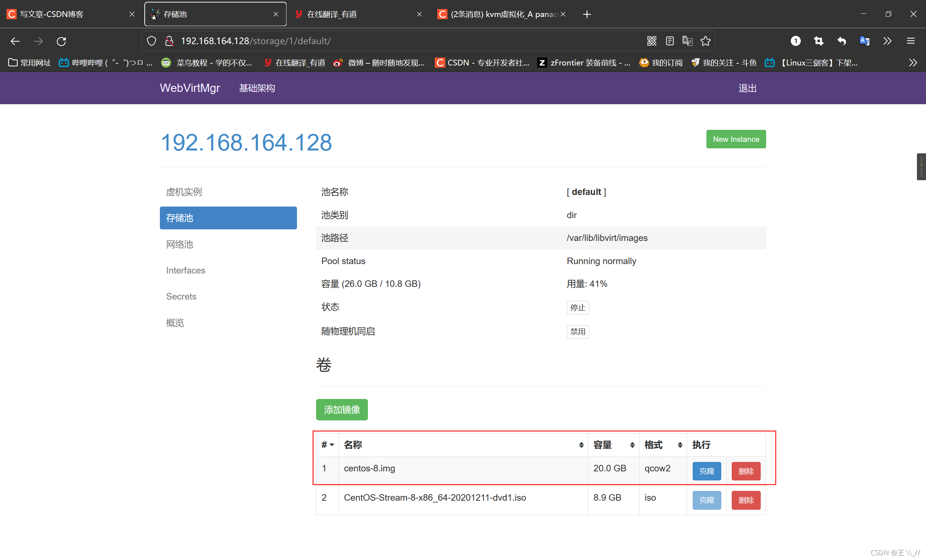Click the translate page icon in address bar
This screenshot has height=560, width=926.
coord(687,41)
